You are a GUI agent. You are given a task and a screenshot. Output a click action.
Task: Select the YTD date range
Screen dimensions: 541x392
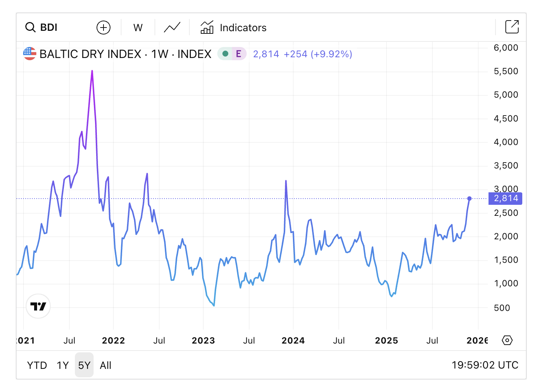[x=37, y=365]
